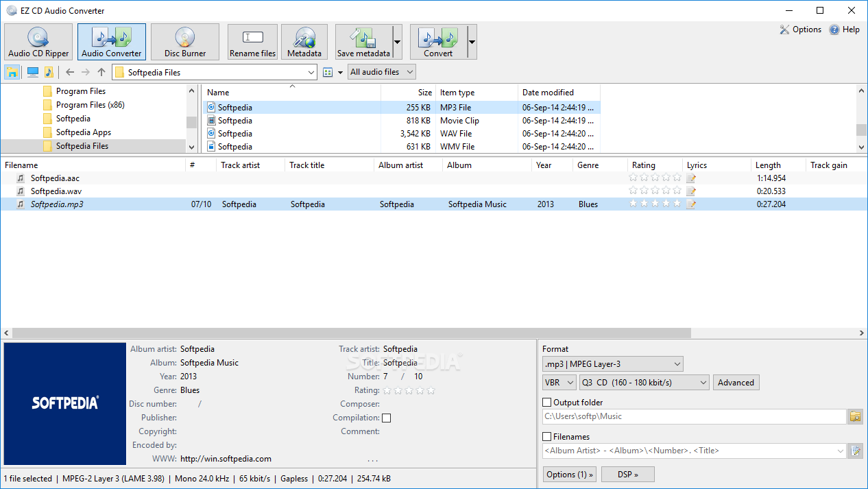868x489 pixels.
Task: Click the folder tree down scroll arrow
Action: coord(191,147)
